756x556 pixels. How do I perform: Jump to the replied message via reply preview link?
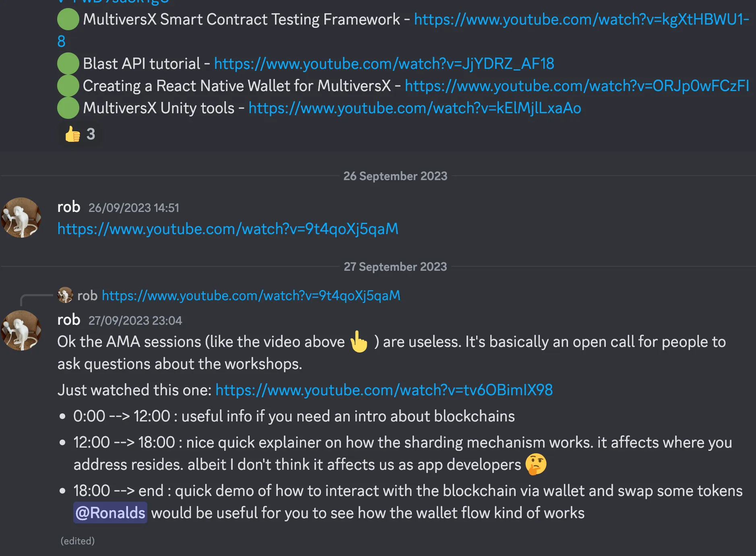(251, 296)
